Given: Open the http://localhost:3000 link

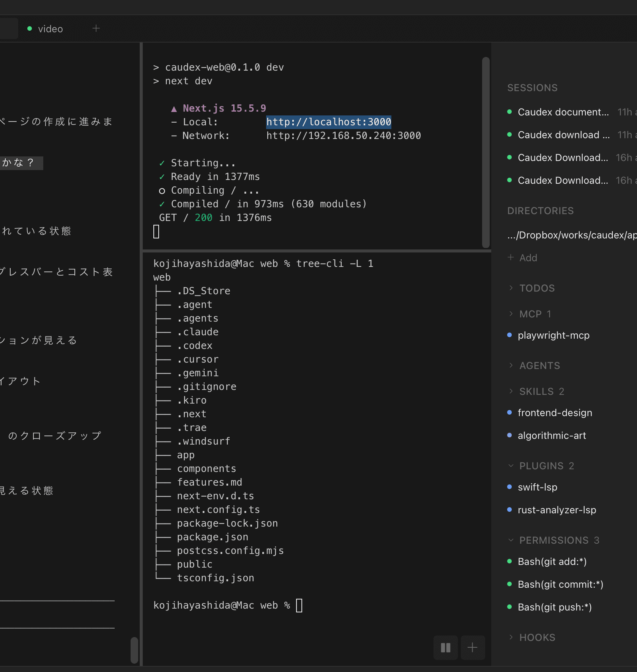Looking at the screenshot, I should [x=328, y=122].
